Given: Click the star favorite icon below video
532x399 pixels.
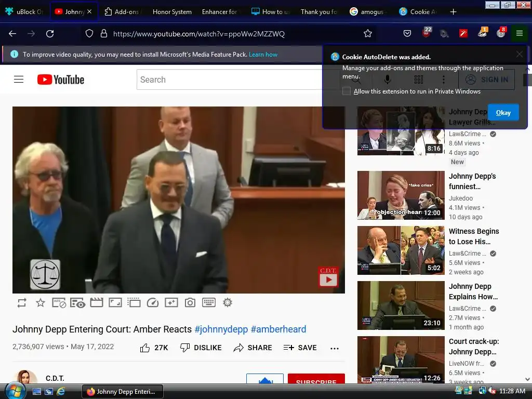Looking at the screenshot, I should coord(41,303).
